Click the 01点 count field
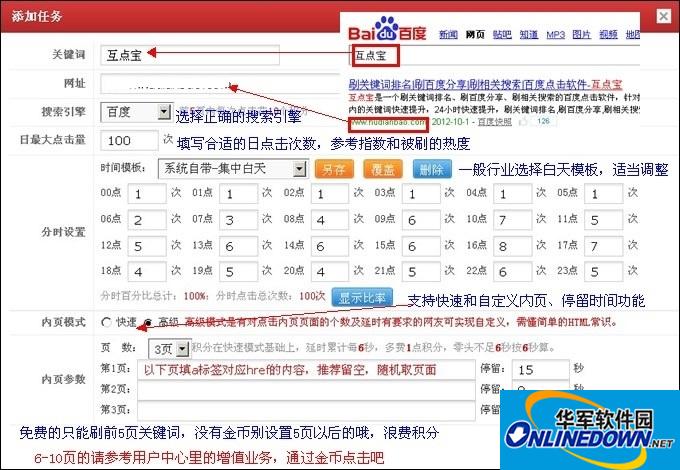Viewport: 680px width, 470px height. click(239, 193)
